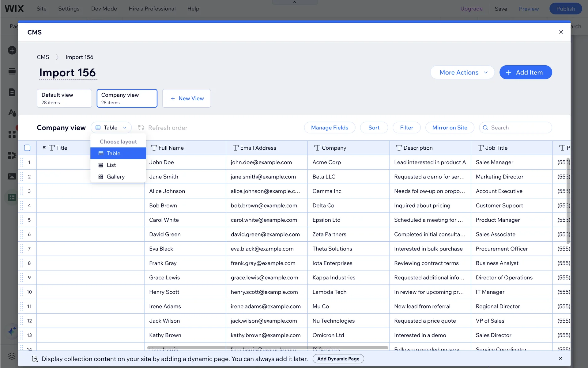Open the CMS table icon in left sidebar
Screen dimensions: 588x368
(x=12, y=197)
